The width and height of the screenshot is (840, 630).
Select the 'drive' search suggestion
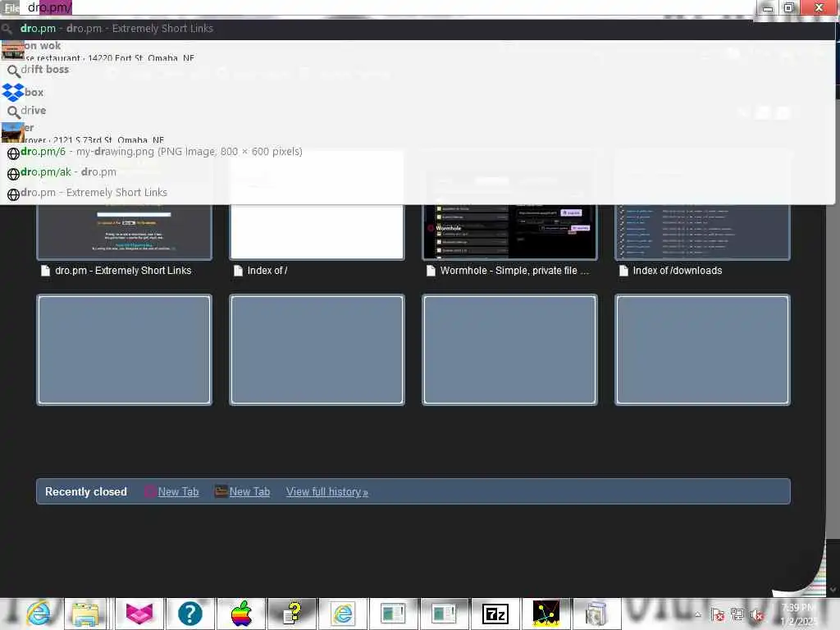pos(418,111)
